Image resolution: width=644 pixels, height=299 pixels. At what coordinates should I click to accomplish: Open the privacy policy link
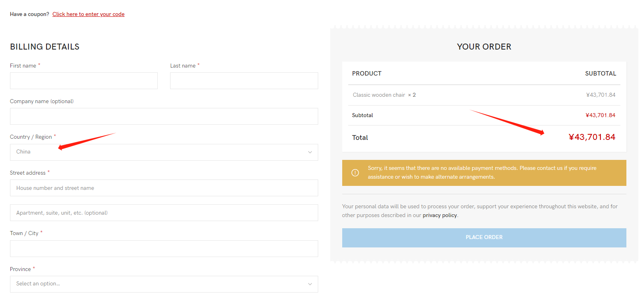439,215
